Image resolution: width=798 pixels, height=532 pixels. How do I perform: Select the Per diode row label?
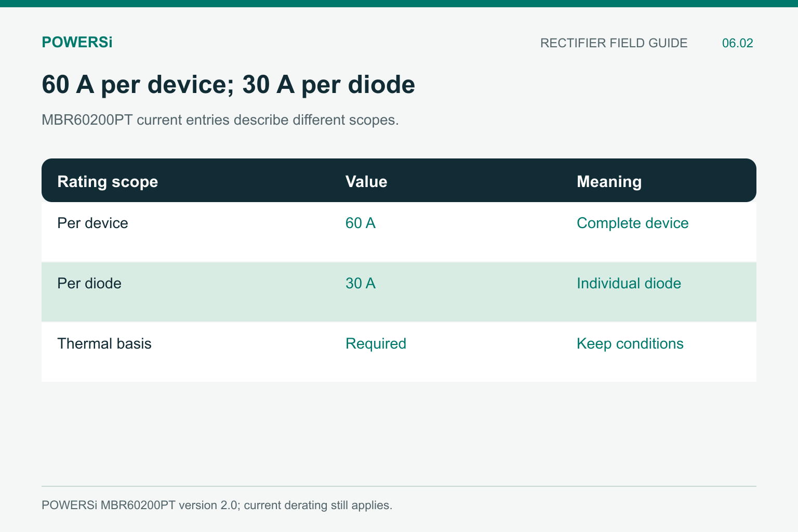[89, 283]
